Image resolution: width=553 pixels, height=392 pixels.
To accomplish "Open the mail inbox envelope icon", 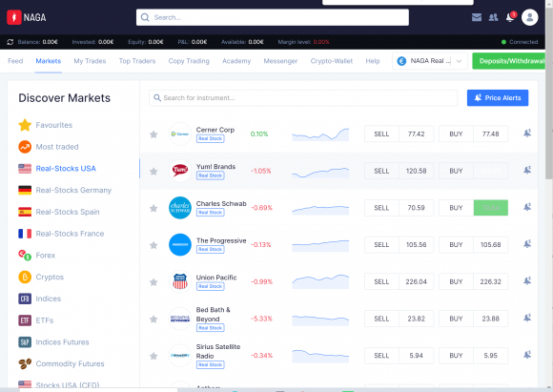I will [x=477, y=17].
